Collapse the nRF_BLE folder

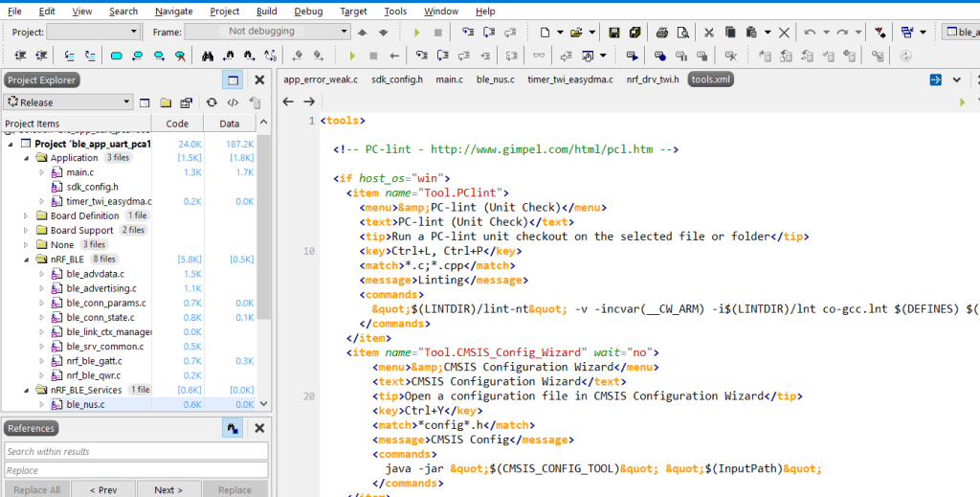pos(28,259)
